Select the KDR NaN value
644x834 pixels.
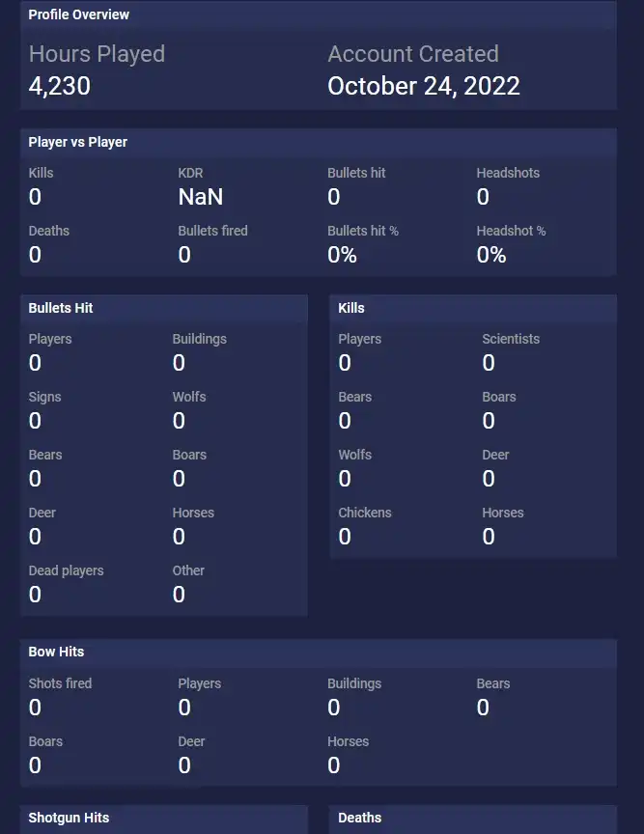[x=201, y=197]
